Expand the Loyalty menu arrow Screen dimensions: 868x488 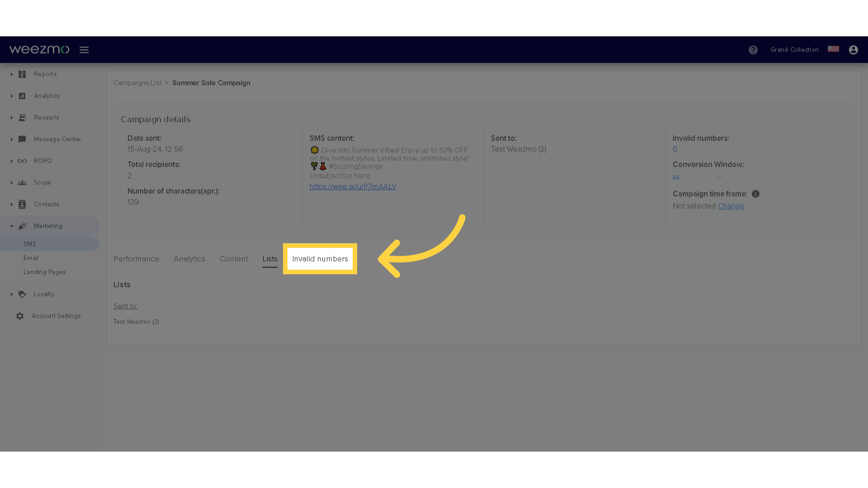[x=12, y=294]
